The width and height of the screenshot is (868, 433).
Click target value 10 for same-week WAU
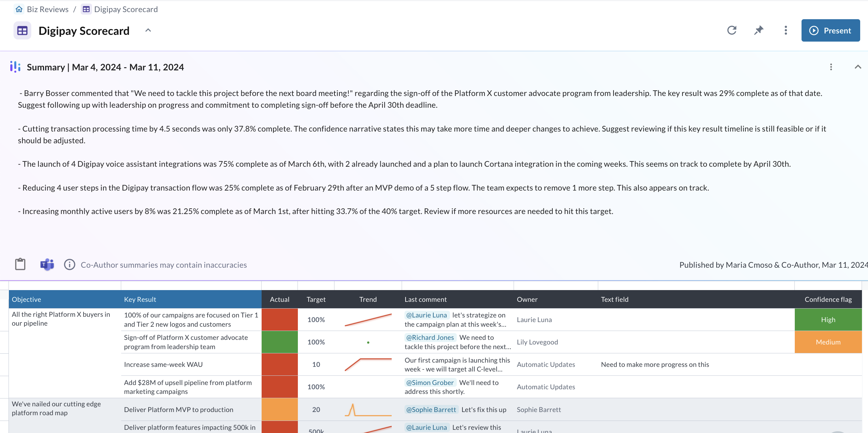(x=316, y=364)
